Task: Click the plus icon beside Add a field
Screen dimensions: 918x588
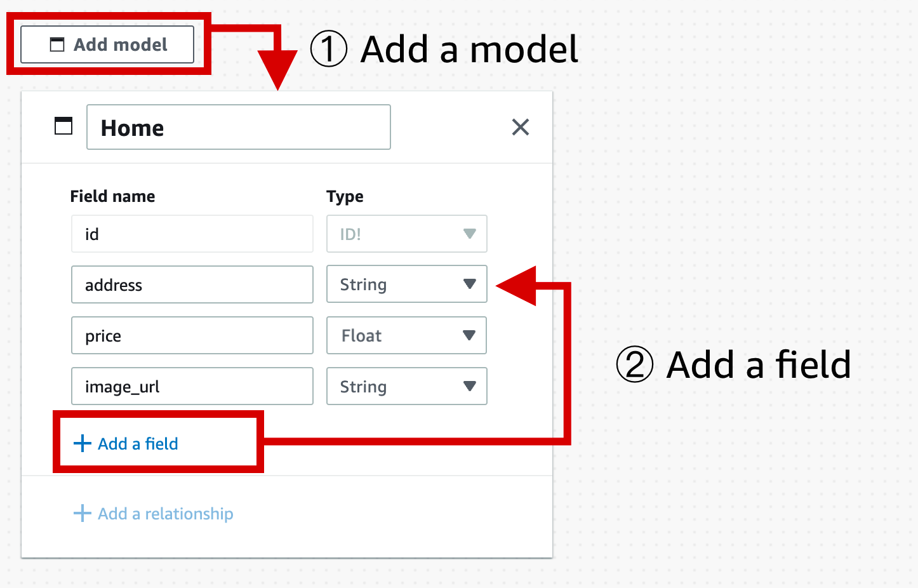Action: [x=83, y=443]
